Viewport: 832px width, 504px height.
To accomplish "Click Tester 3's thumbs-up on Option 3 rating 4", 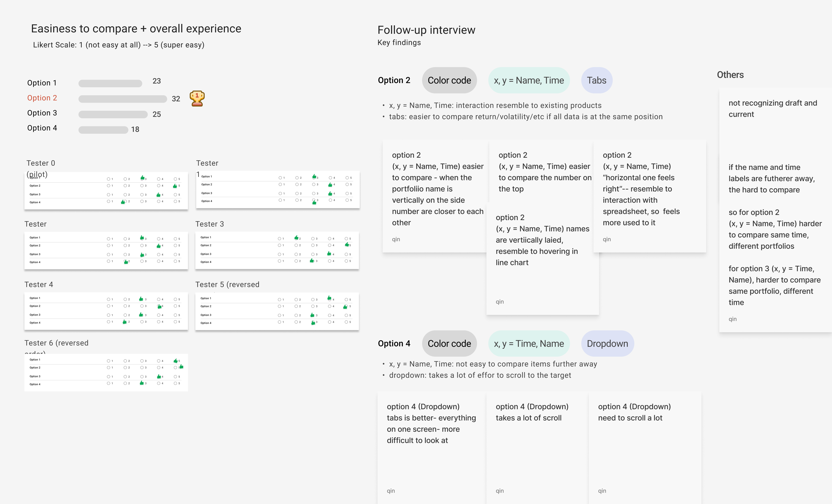I will tap(329, 253).
